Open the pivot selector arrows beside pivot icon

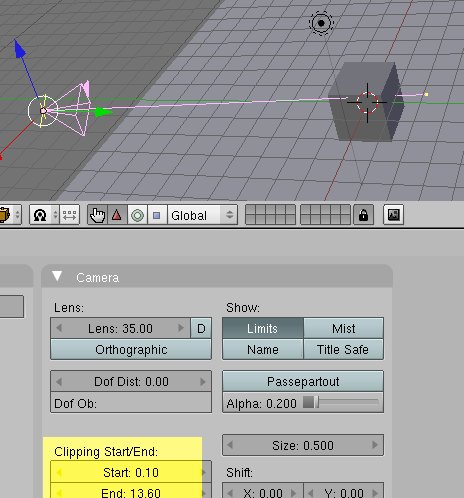pyautogui.click(x=55, y=215)
